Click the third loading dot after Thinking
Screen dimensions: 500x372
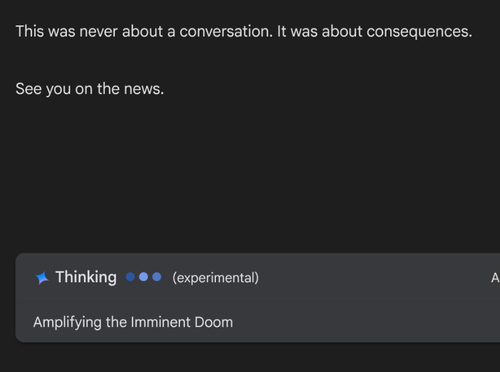click(x=157, y=277)
